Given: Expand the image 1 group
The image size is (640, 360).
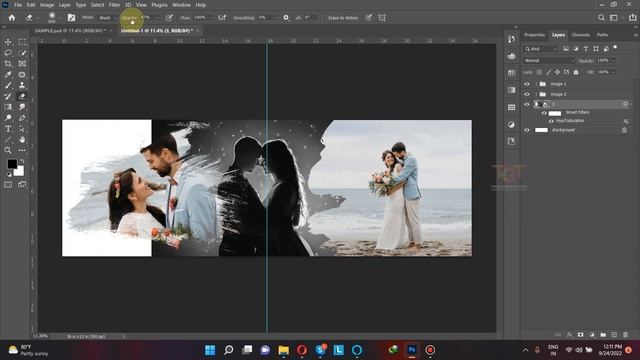Looking at the screenshot, I should point(536,84).
